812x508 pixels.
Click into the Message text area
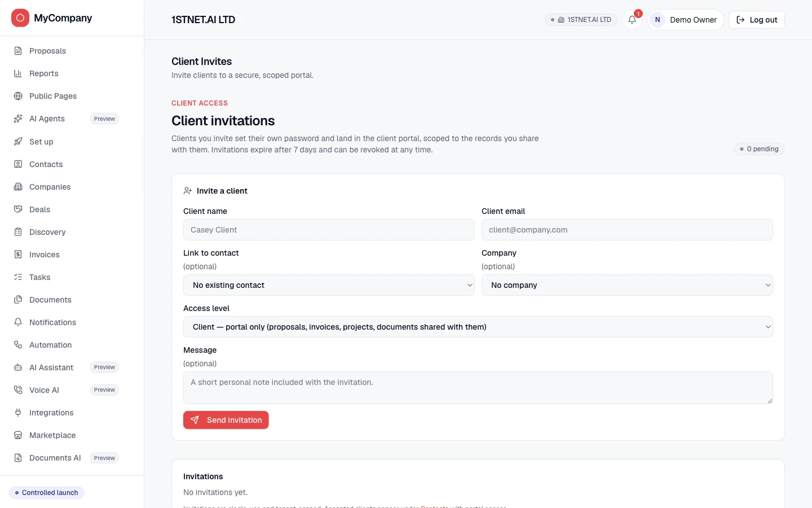pos(478,388)
